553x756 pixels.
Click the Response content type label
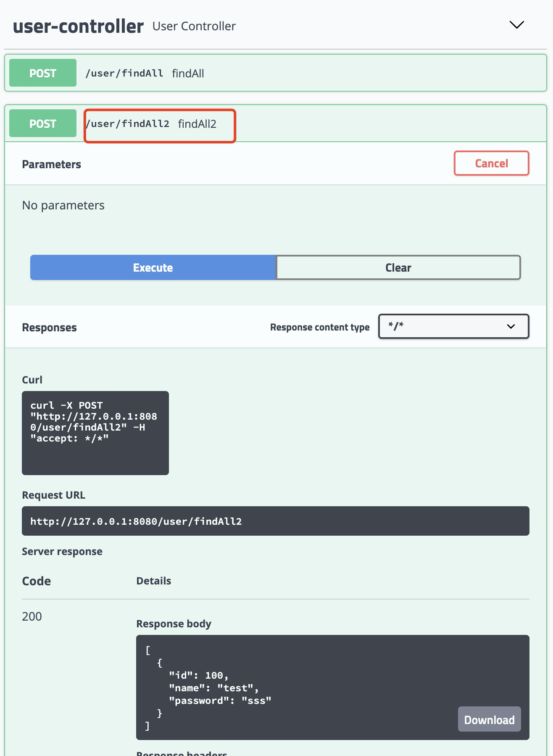pos(320,327)
